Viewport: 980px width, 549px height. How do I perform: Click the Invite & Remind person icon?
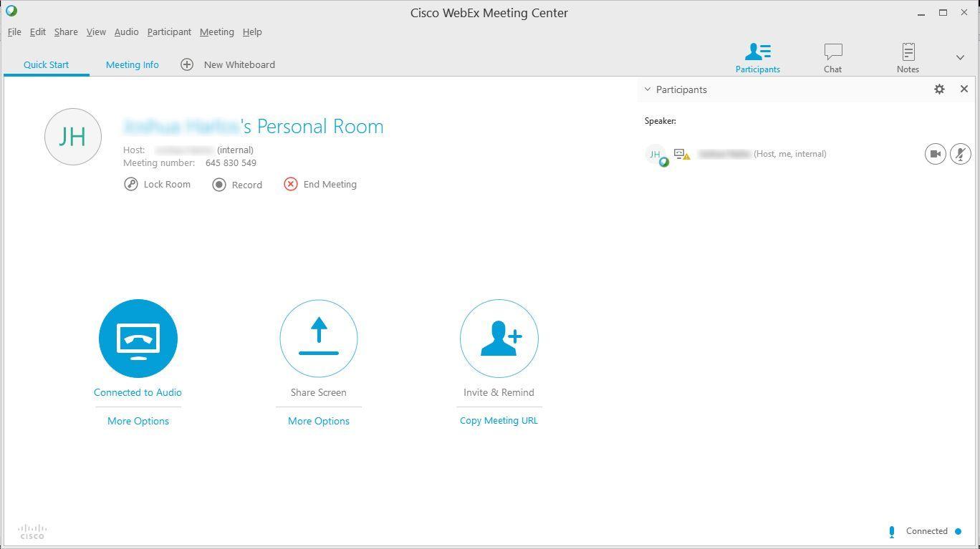point(499,339)
